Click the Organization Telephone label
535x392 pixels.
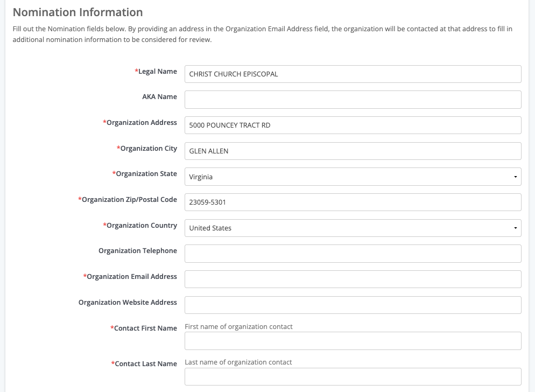point(138,250)
